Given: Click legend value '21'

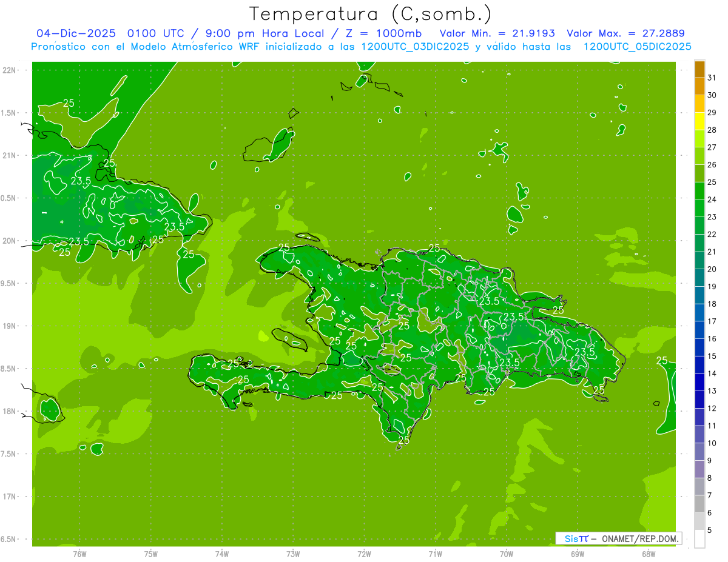Looking at the screenshot, I should tap(712, 252).
